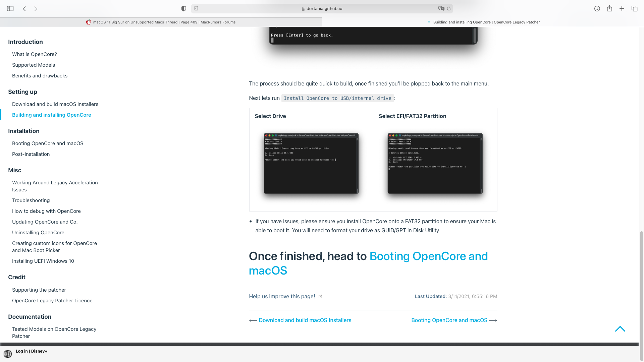Go to previous page Download and build macOS Installers
The height and width of the screenshot is (362, 644).
pyautogui.click(x=305, y=320)
